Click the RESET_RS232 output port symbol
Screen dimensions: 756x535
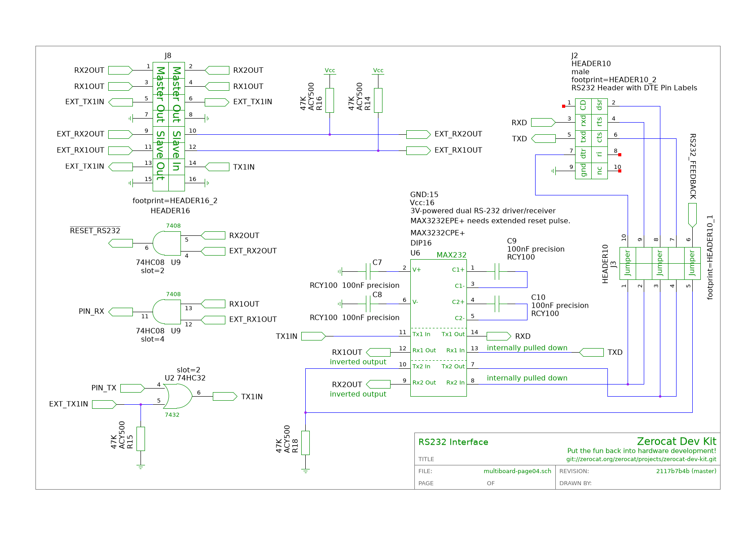pos(121,243)
